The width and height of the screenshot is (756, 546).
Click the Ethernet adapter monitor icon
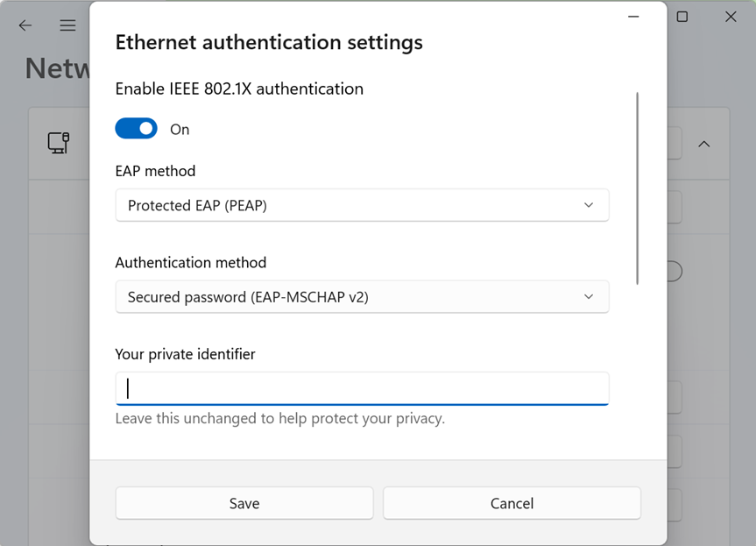pos(59,143)
